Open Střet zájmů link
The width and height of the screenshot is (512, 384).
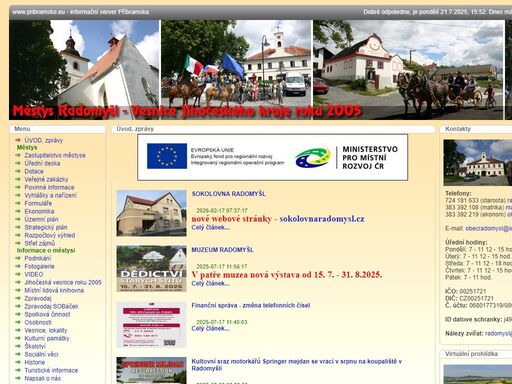coord(40,243)
